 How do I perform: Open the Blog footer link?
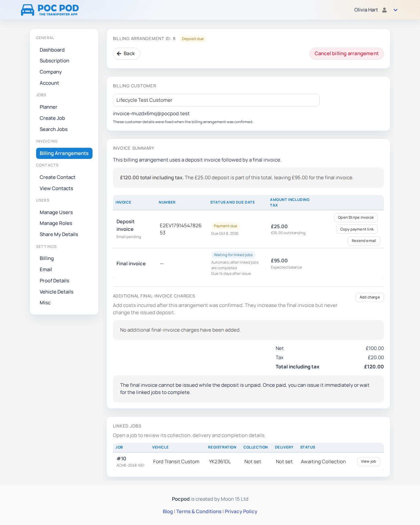pyautogui.click(x=168, y=512)
